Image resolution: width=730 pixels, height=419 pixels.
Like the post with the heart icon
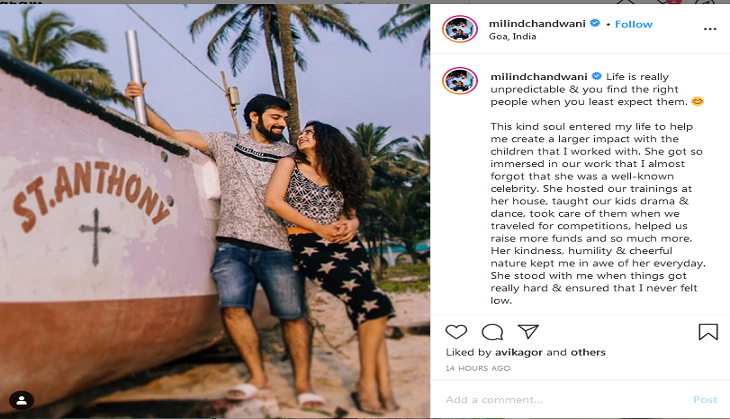point(456,332)
